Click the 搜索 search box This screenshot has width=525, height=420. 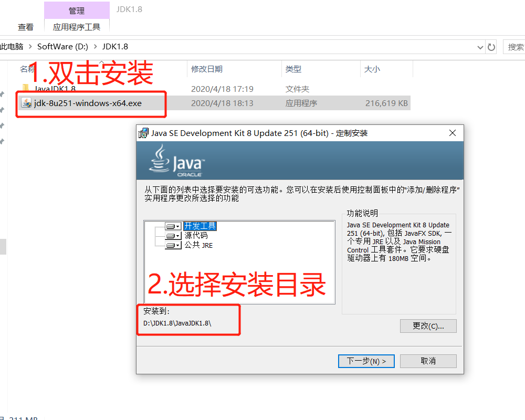[x=514, y=47]
